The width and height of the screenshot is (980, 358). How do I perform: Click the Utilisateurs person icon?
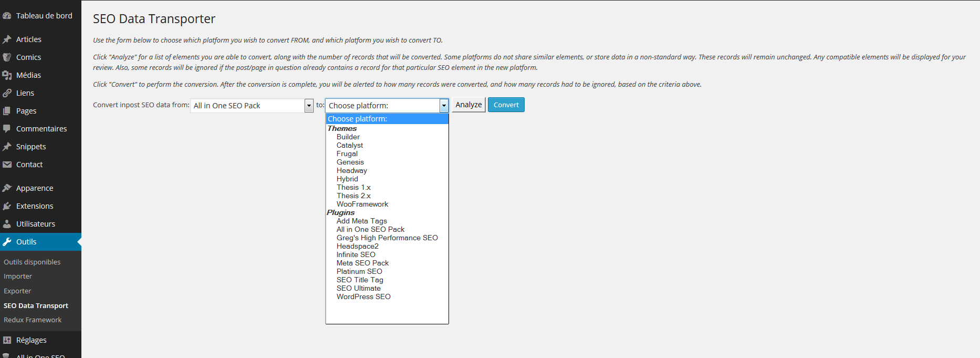click(7, 224)
